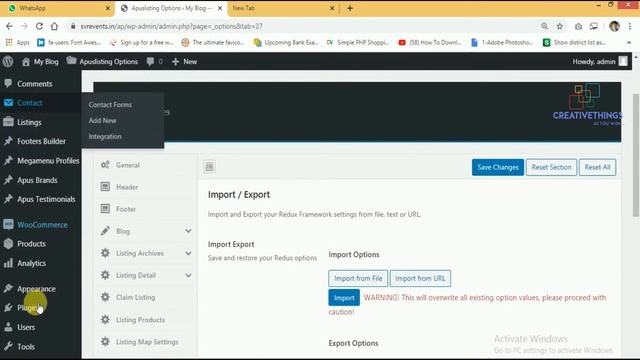
Task: Choose Import from URL
Action: pos(420,278)
